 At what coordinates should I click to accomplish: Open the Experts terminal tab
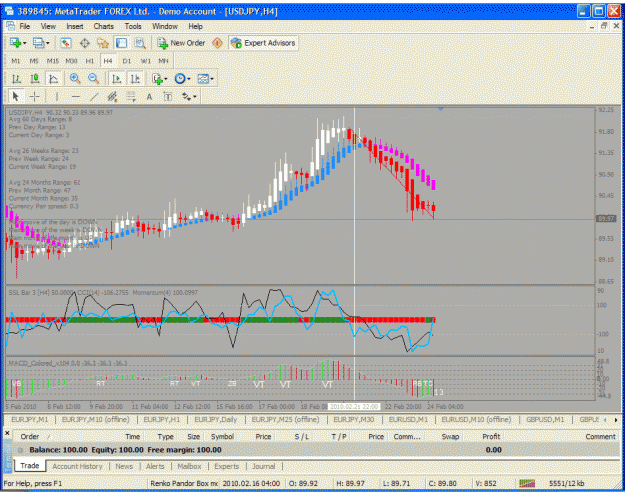[x=226, y=466]
